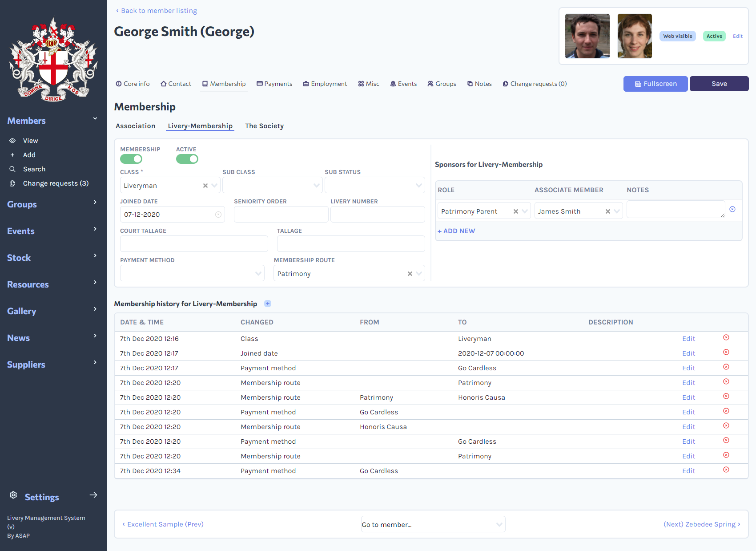Image resolution: width=756 pixels, height=551 pixels.
Task: Open member Search in sidebar
Action: point(34,169)
